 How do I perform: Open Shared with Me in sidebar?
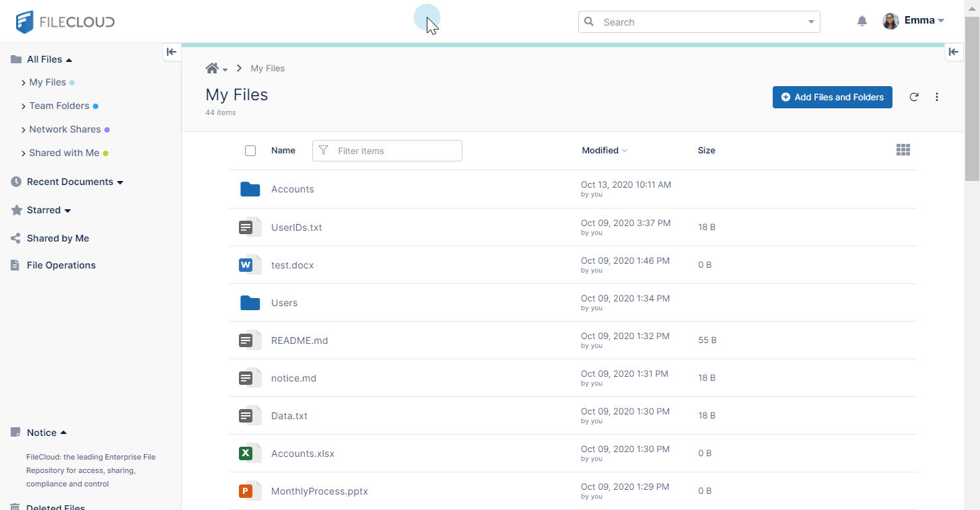tap(64, 153)
